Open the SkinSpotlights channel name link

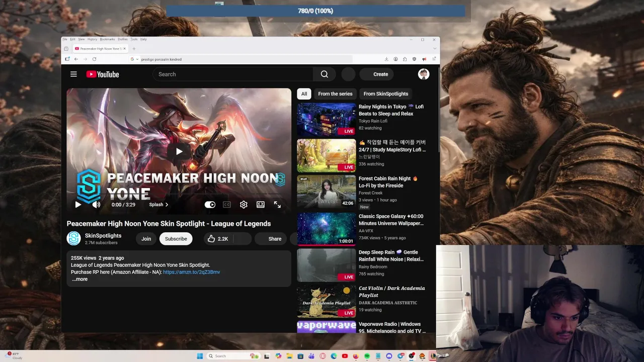tap(103, 235)
